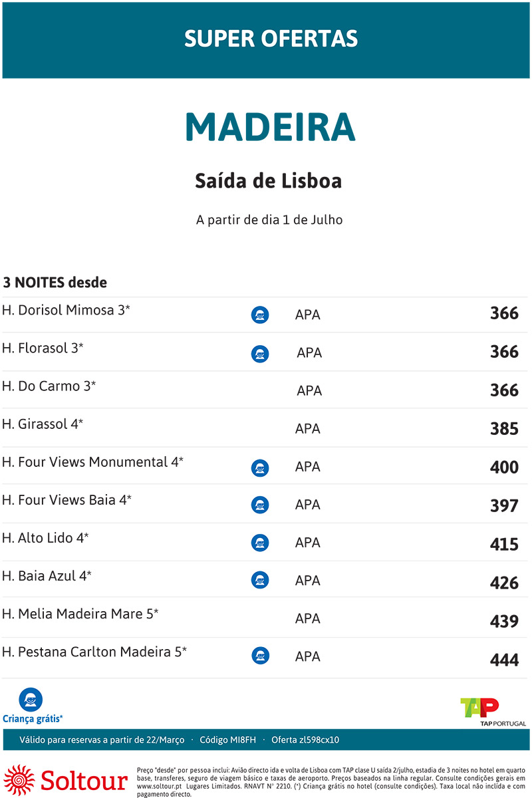Click the MADEIRA destination title
This screenshot has width=532, height=798.
click(270, 127)
